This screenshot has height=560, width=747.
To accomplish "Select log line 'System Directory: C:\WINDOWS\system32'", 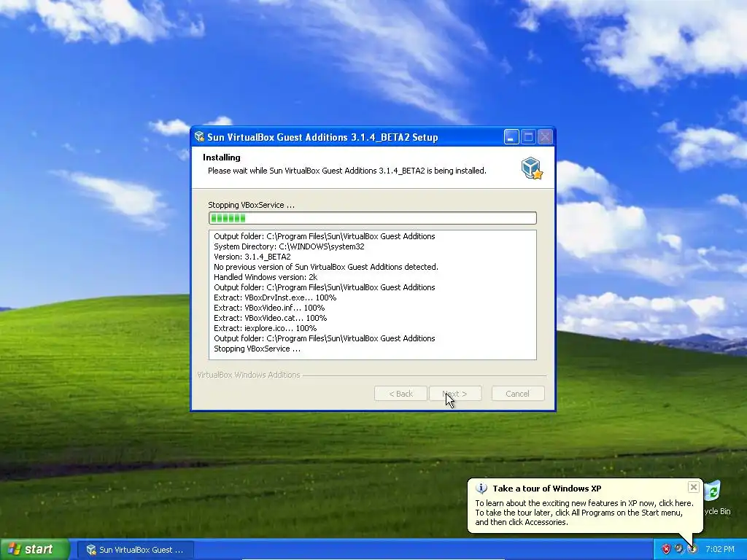I will point(289,246).
